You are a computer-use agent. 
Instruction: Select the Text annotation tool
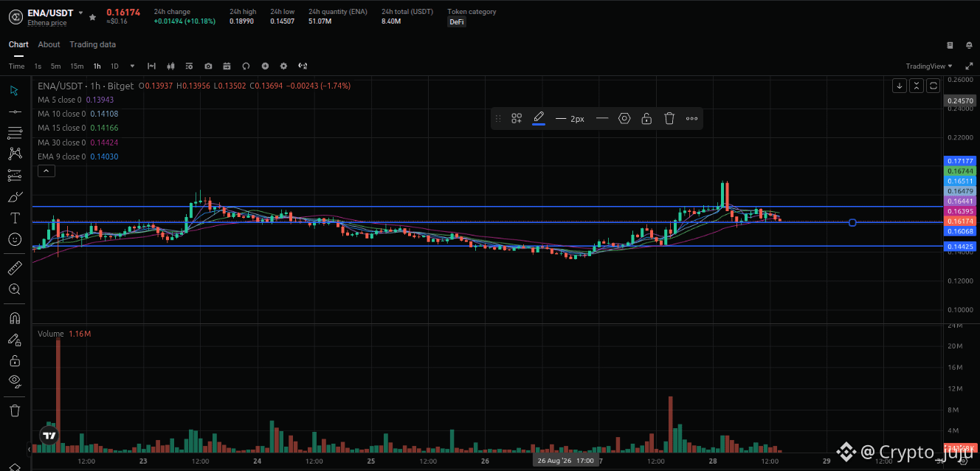pyautogui.click(x=14, y=218)
